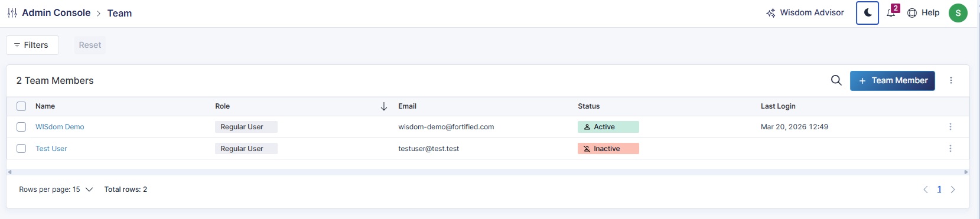
Task: Click Mar 20, 2026 12:49 login cell
Action: (x=794, y=127)
